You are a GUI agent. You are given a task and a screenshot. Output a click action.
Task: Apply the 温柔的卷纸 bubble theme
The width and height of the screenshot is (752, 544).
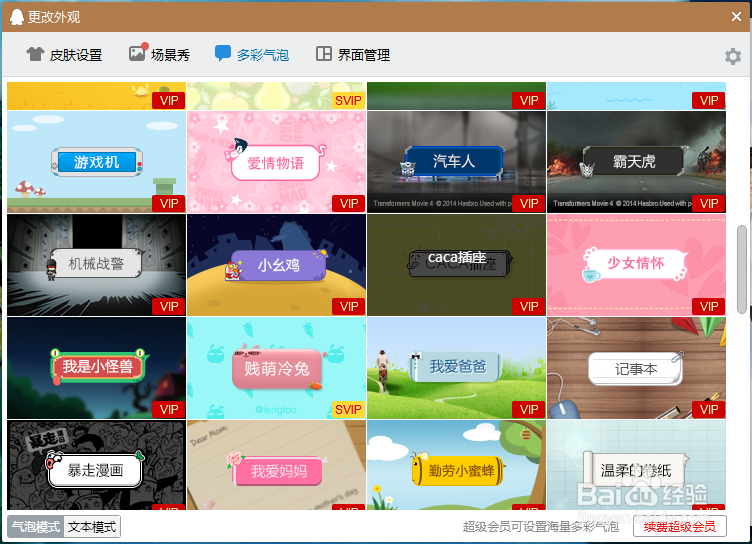point(636,465)
